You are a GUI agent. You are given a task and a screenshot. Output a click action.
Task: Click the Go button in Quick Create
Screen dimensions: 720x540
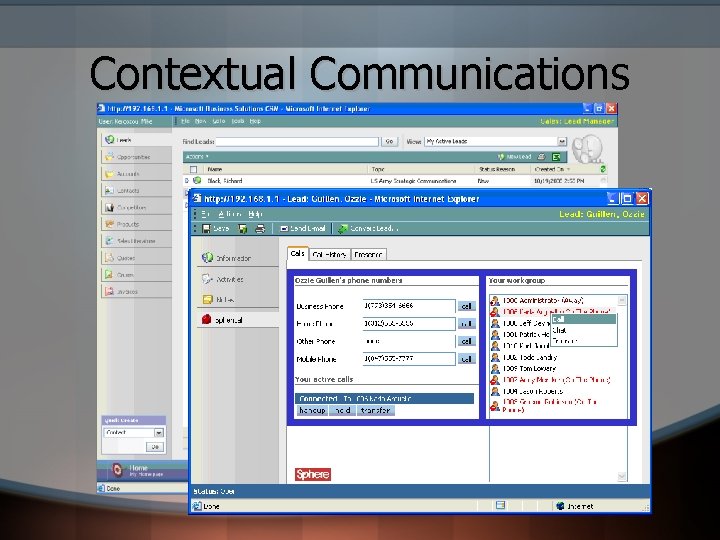click(x=155, y=447)
